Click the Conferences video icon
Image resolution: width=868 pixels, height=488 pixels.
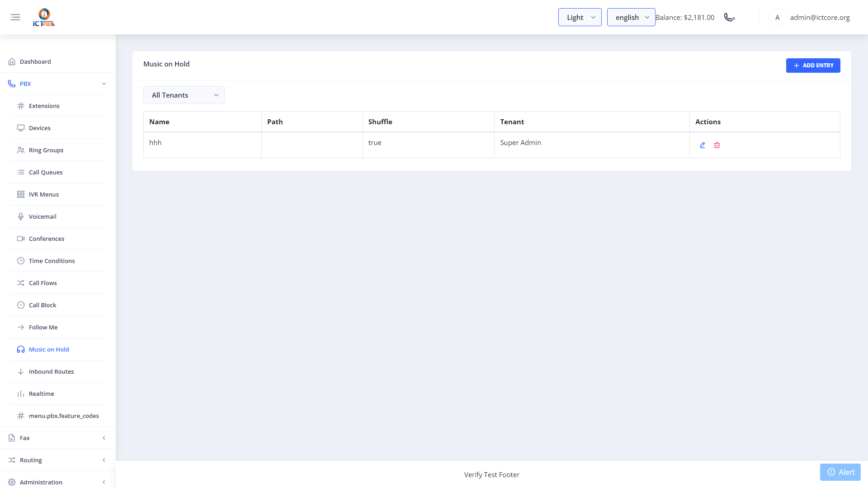(21, 239)
